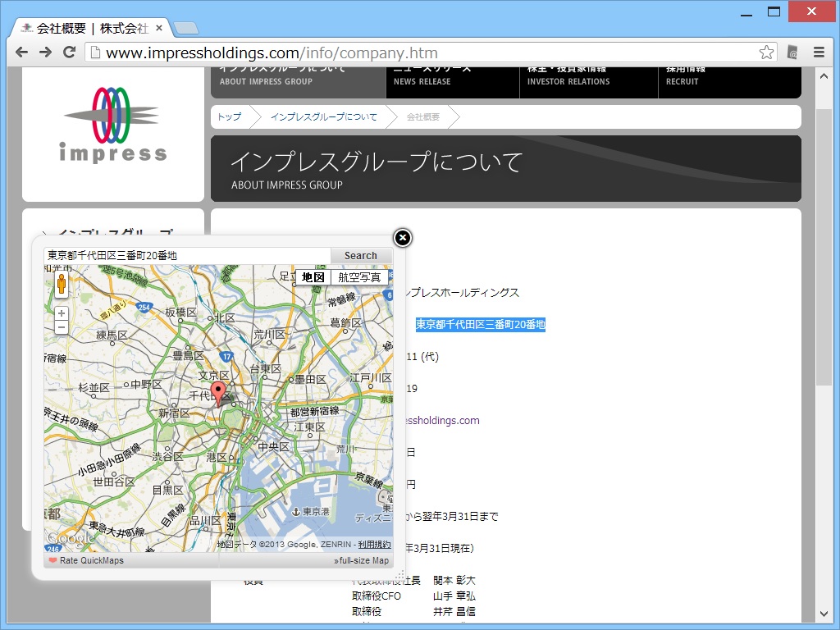Click the Search button in the map popup
This screenshot has width=840, height=630.
pyautogui.click(x=360, y=255)
